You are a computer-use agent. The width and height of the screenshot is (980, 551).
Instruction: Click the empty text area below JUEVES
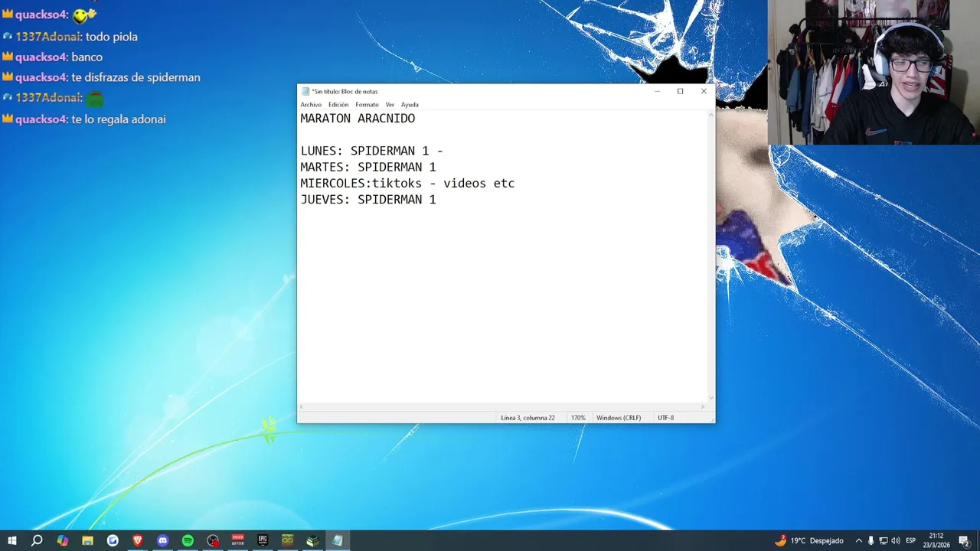coord(503,304)
